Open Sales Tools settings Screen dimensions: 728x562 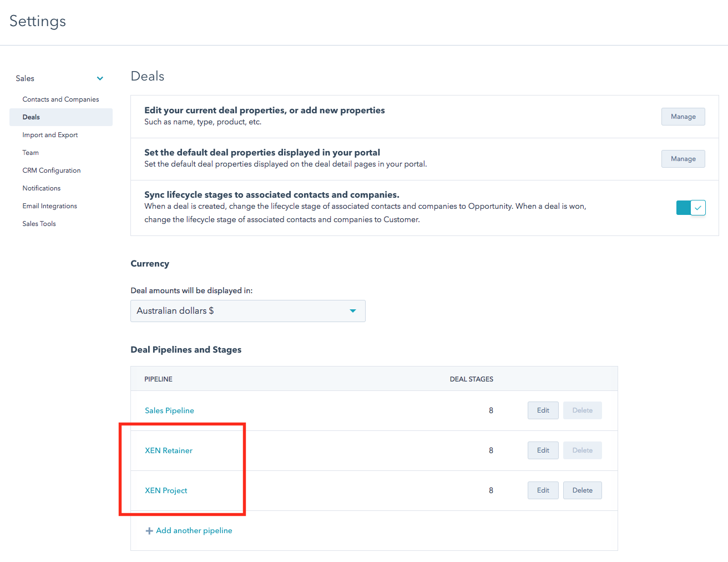pos(39,223)
